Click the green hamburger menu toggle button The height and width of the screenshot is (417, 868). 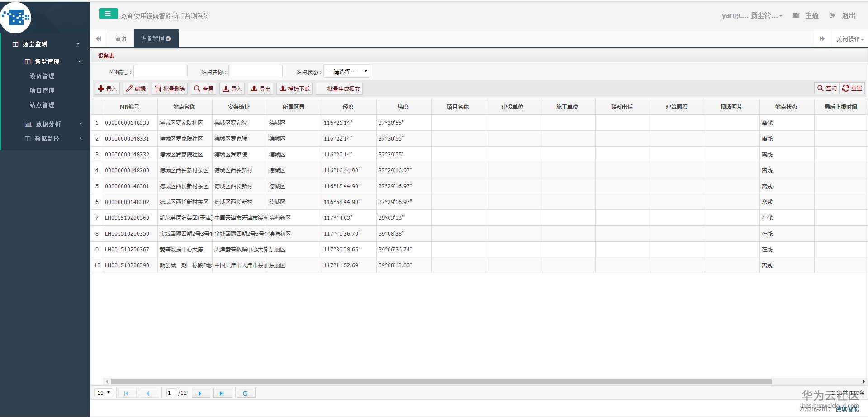tap(108, 14)
